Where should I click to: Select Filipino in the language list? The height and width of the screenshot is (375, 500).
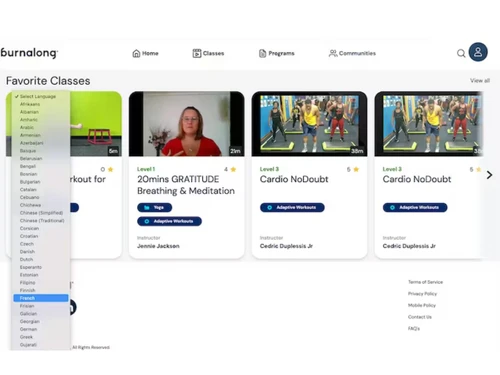point(41,282)
